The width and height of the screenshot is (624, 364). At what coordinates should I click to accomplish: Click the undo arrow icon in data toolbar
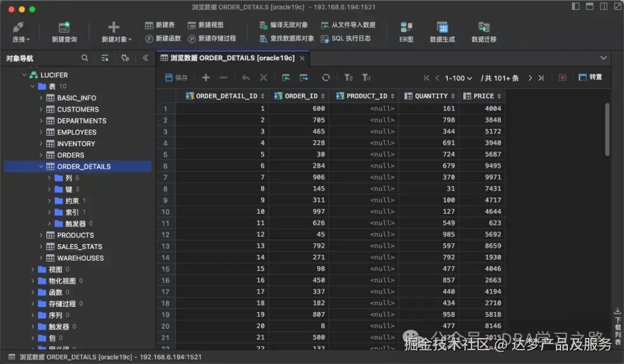[246, 77]
